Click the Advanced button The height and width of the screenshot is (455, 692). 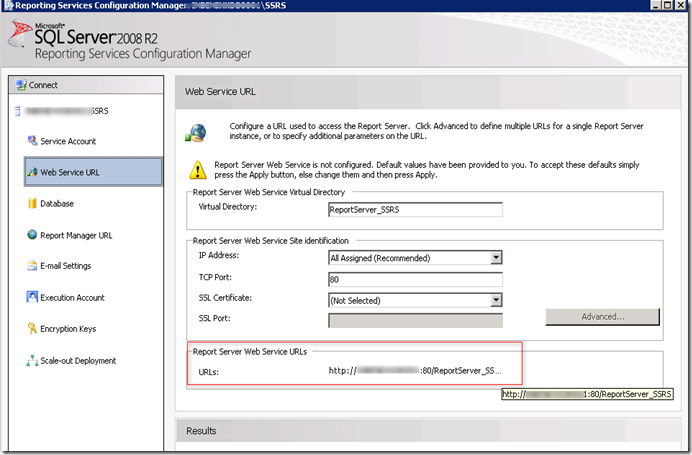602,317
